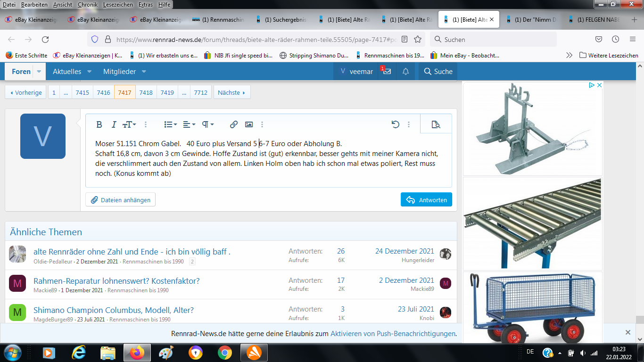Screen dimensions: 644x362
Task: Open Google Chrome from the taskbar
Action: (224, 353)
